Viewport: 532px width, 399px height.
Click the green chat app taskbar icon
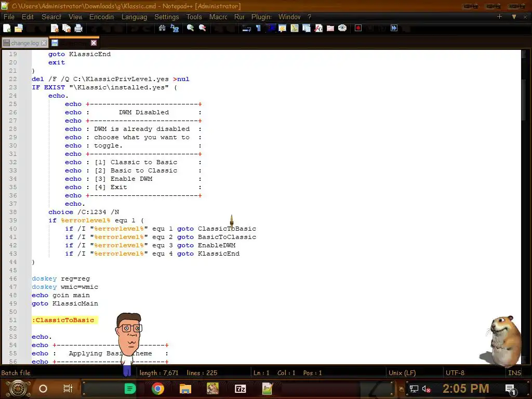click(130, 389)
